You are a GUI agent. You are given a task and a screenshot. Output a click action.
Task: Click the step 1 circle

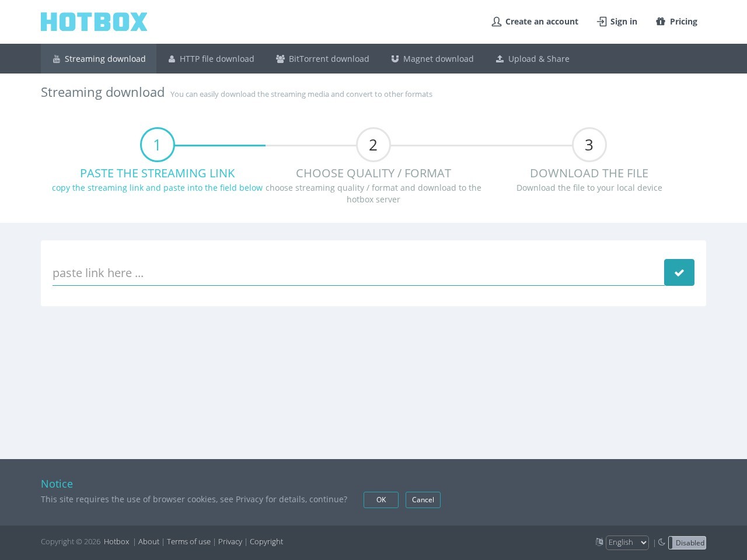tap(157, 145)
